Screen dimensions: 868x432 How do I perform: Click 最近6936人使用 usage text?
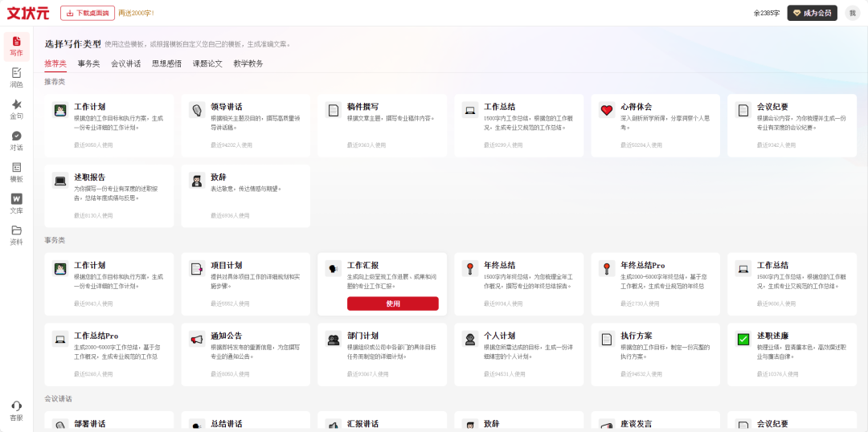click(x=231, y=216)
